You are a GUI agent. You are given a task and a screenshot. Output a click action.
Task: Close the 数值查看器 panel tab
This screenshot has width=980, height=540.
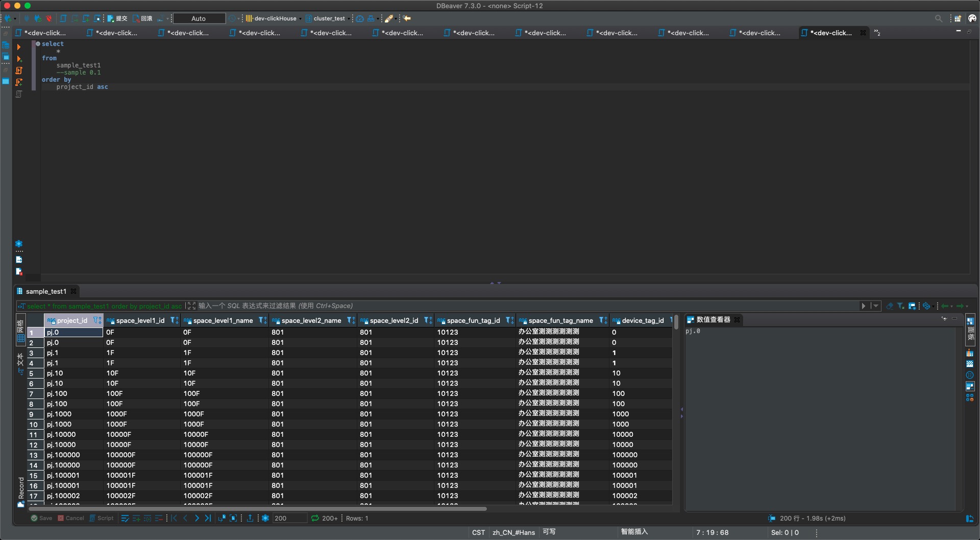pos(737,320)
